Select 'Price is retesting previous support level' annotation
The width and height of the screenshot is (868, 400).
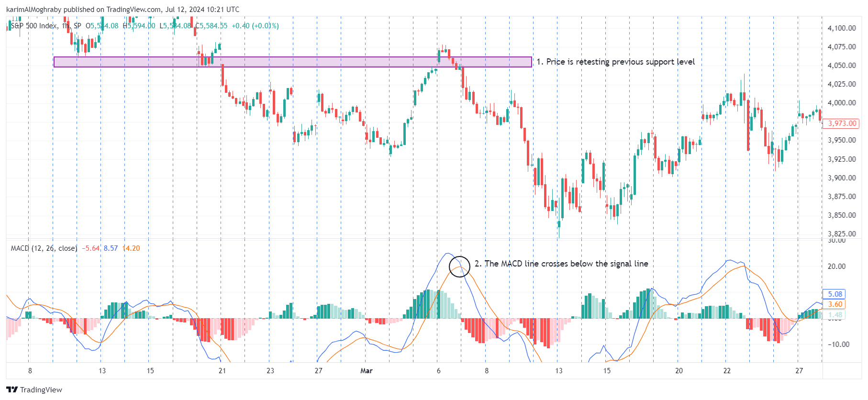click(615, 62)
